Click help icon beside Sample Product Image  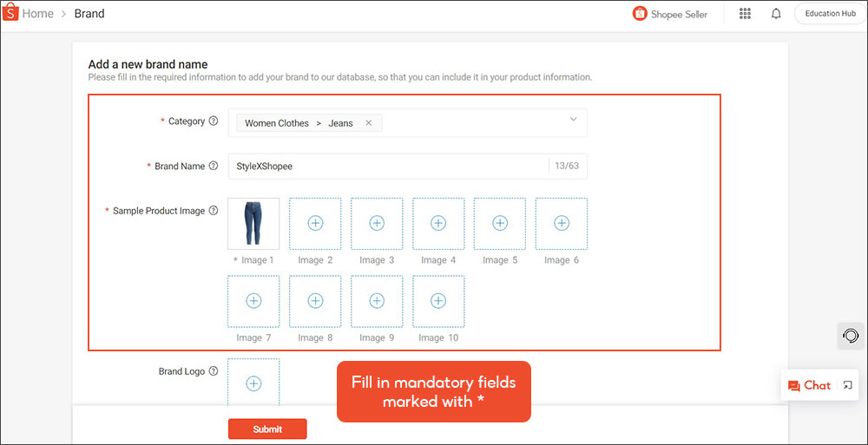click(214, 211)
